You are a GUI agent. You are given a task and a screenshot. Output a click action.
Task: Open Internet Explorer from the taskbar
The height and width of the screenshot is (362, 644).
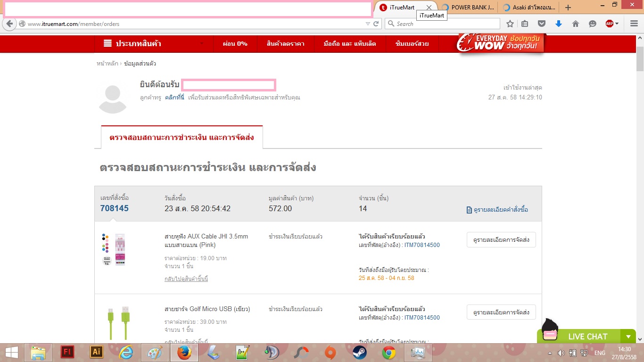click(126, 353)
